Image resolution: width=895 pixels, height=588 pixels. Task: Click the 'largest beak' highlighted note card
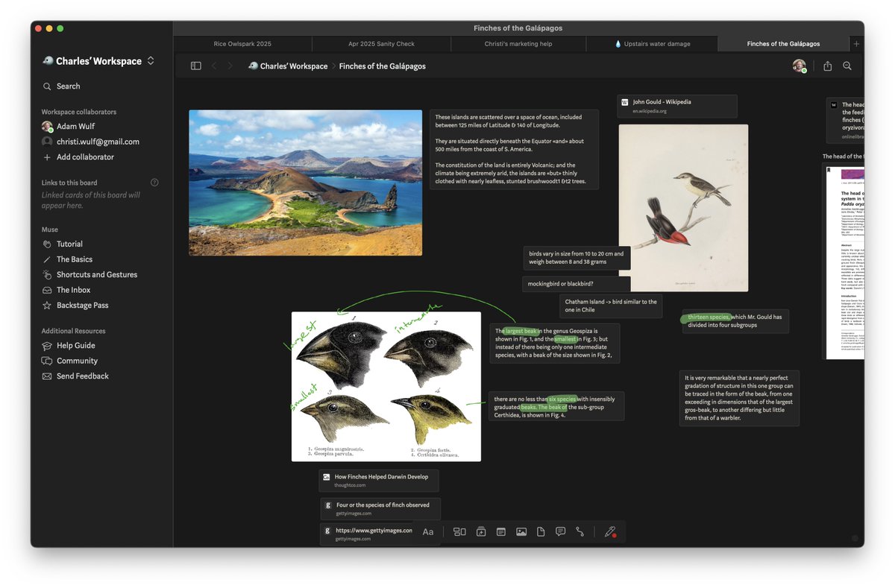pyautogui.click(x=556, y=343)
